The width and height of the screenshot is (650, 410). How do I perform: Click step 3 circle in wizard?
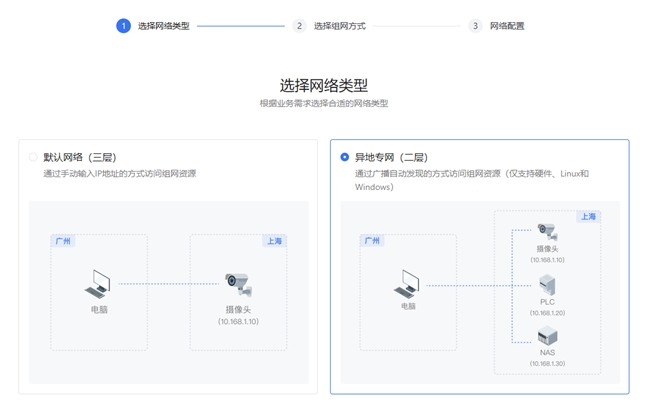tap(475, 26)
